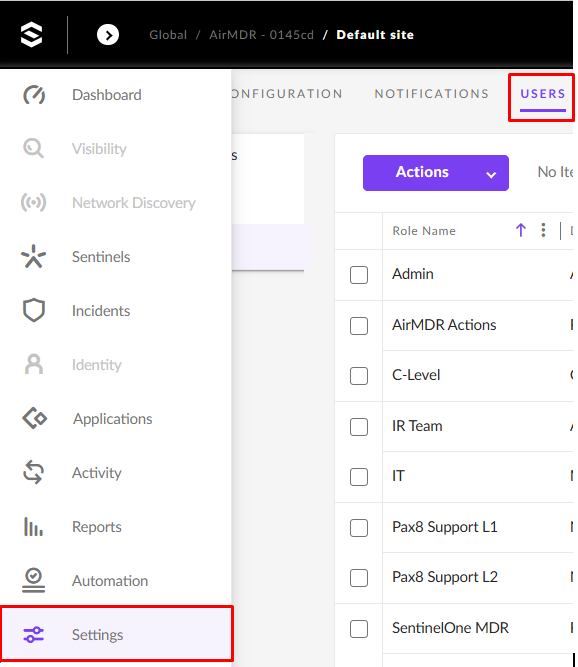
Task: Check the AirMDR Actions role checkbox
Action: (x=359, y=326)
